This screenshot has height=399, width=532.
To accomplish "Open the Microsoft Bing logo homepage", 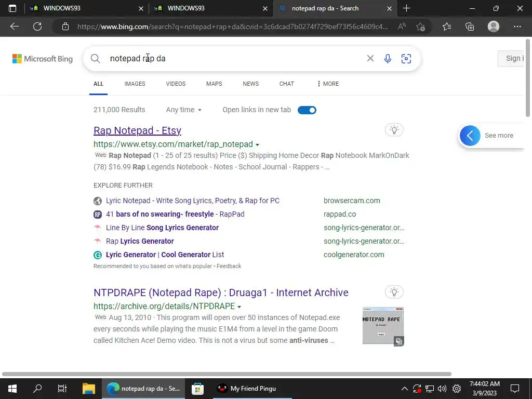I will [x=43, y=59].
